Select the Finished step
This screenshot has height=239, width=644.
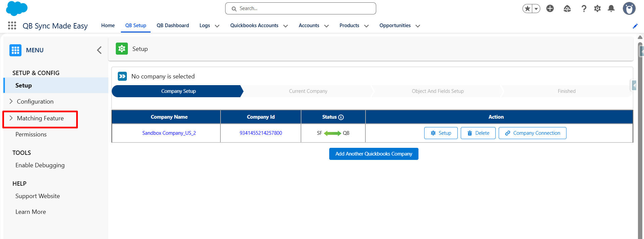[x=566, y=91]
